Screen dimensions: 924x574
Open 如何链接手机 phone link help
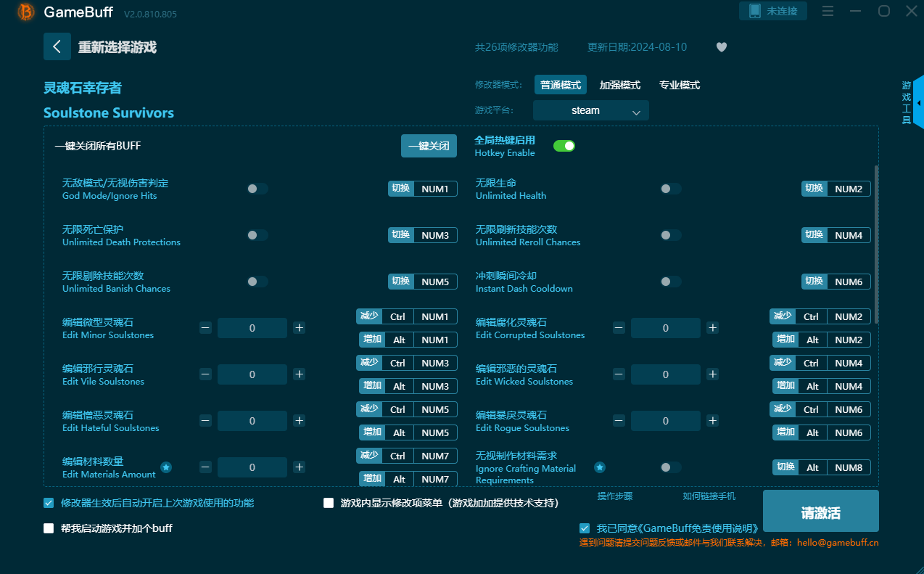(709, 496)
